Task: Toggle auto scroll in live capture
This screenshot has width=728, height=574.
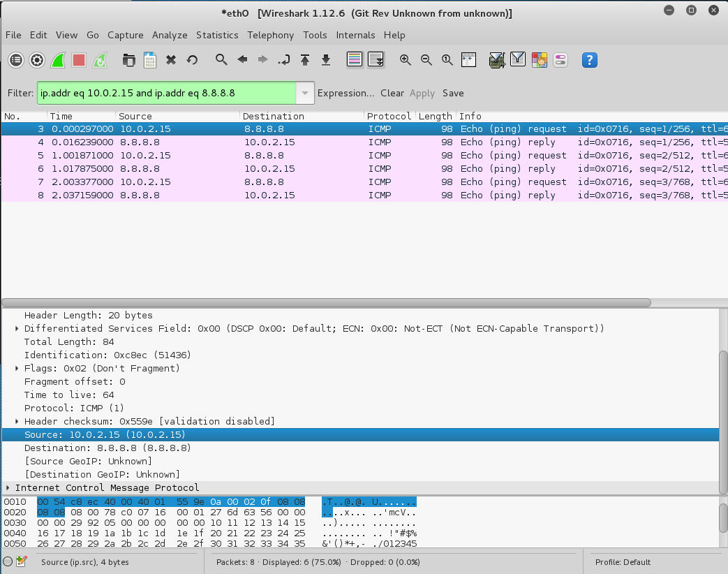Action: (x=376, y=60)
